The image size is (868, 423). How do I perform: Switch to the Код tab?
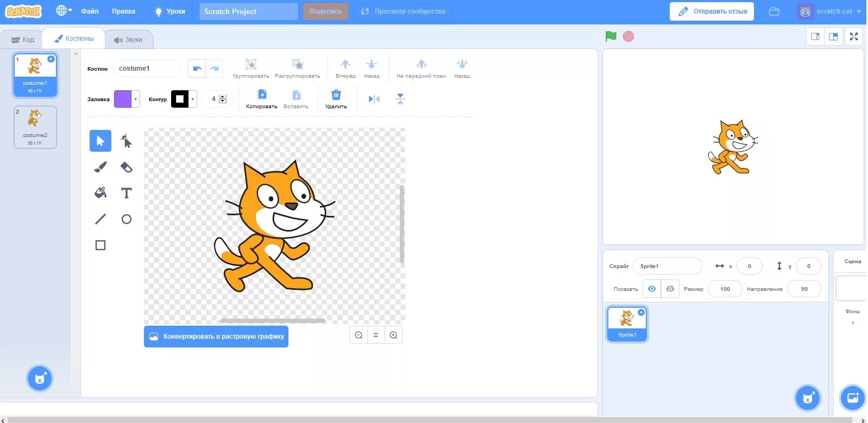(x=23, y=39)
